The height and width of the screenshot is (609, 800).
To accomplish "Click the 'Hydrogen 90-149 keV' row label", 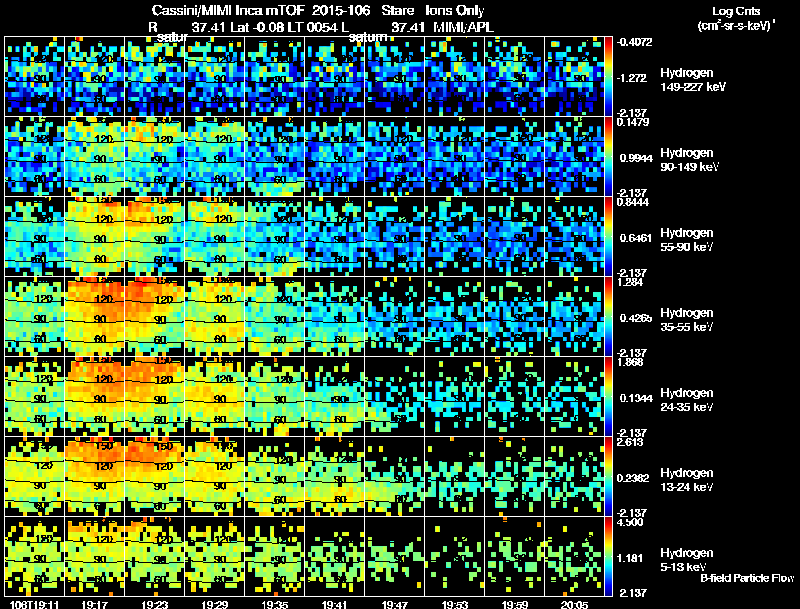I will tap(689, 160).
